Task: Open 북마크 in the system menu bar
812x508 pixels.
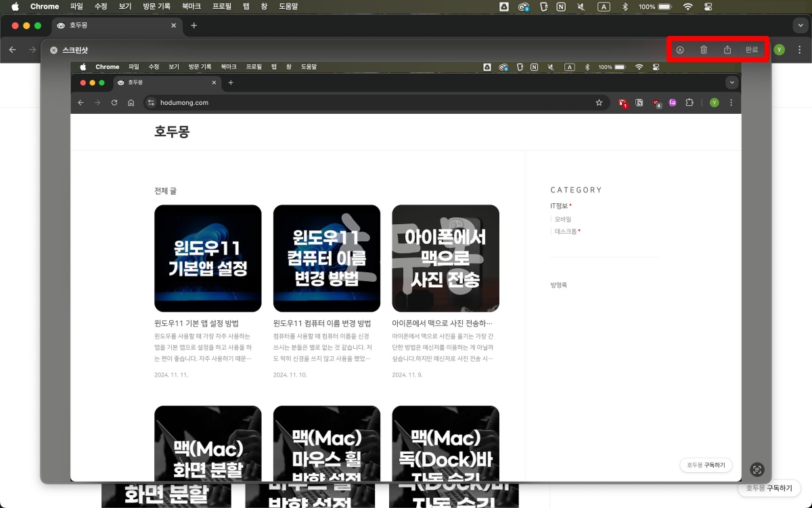Action: (191, 7)
